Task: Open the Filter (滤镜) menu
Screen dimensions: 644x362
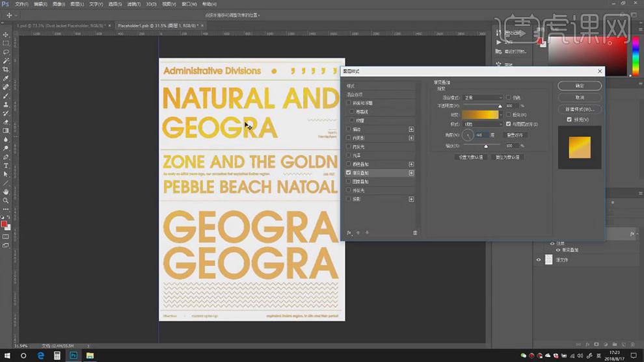Action: click(x=134, y=4)
